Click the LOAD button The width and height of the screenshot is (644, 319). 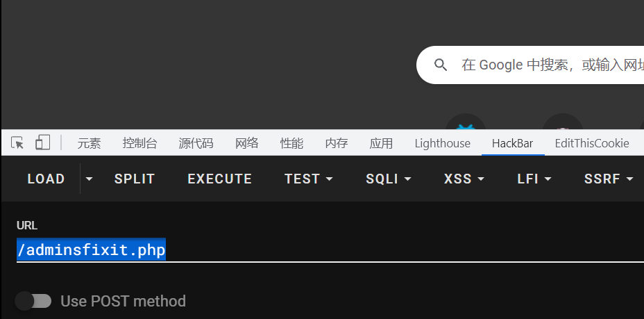pos(46,179)
